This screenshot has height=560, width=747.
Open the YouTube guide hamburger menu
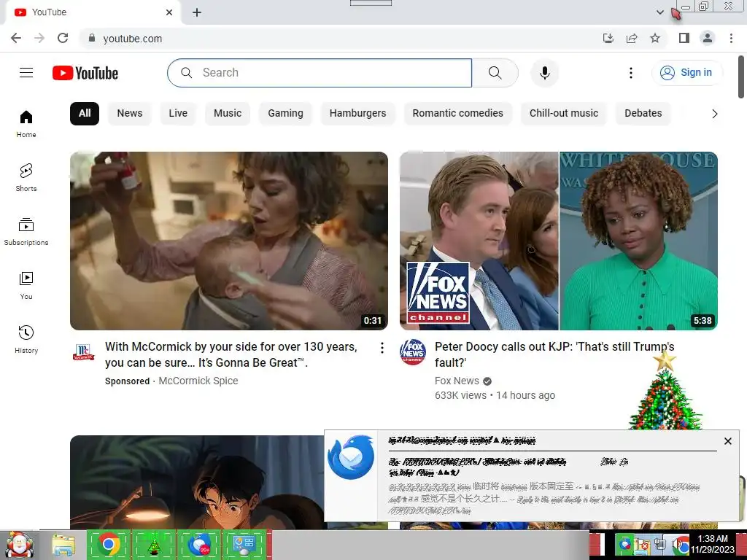point(26,73)
